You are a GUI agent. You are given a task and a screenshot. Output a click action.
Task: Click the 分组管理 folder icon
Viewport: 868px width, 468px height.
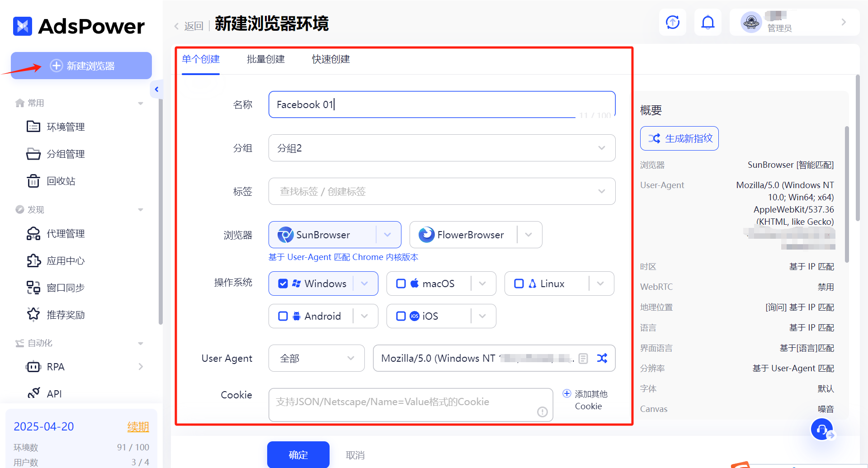(33, 154)
